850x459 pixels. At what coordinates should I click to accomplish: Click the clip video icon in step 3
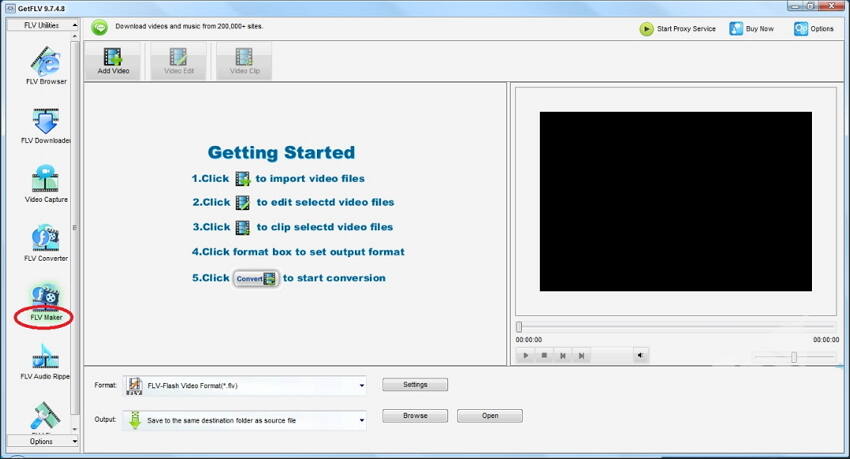point(242,227)
